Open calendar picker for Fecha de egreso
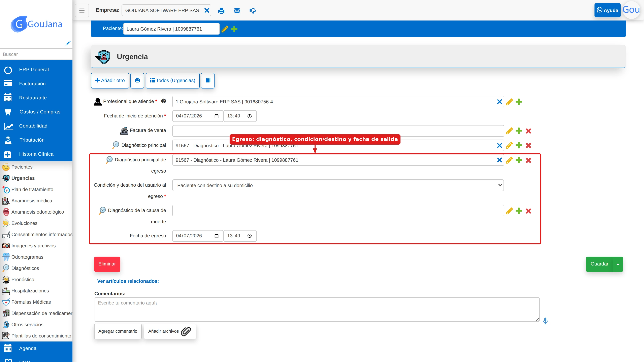 coord(217,236)
